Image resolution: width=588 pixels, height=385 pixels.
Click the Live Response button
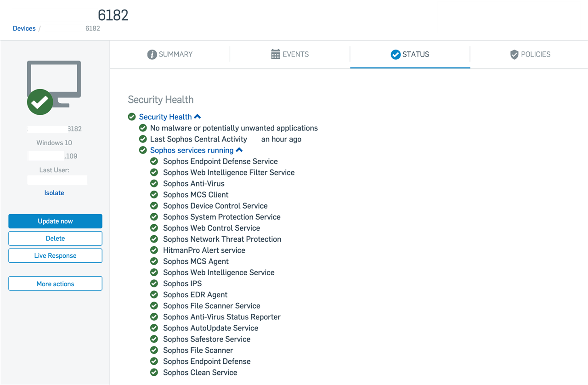click(x=55, y=255)
